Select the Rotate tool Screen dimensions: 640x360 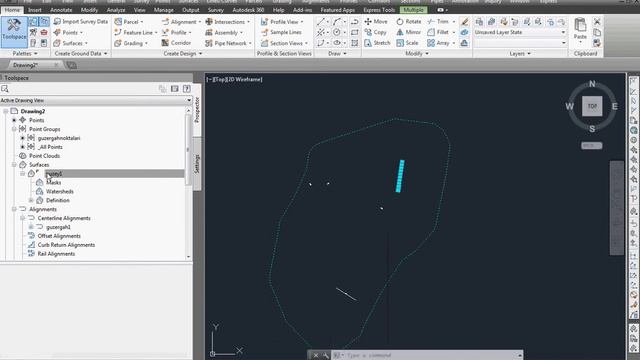coord(409,21)
